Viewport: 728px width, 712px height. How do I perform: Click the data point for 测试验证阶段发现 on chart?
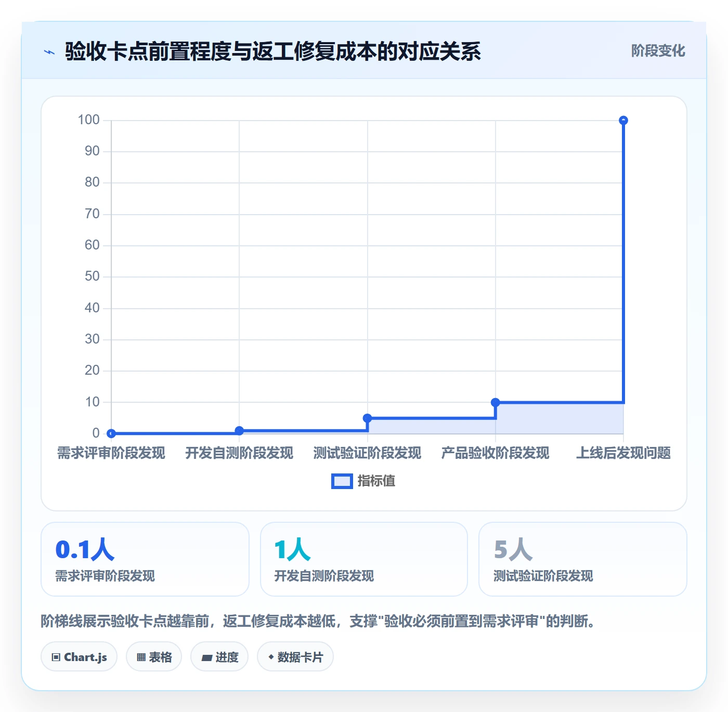click(x=367, y=418)
